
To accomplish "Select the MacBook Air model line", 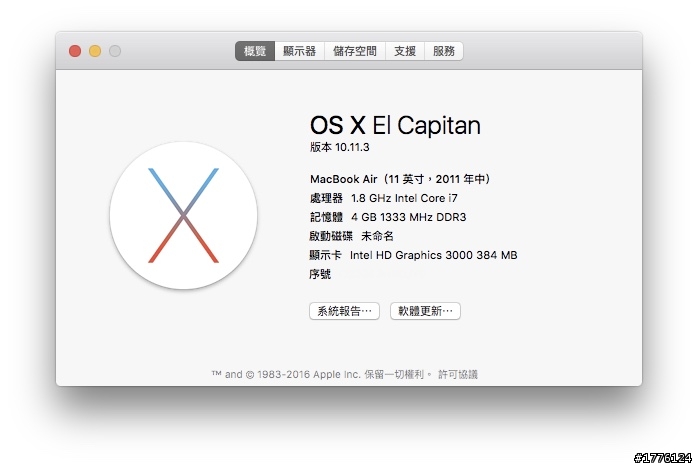I will (400, 179).
